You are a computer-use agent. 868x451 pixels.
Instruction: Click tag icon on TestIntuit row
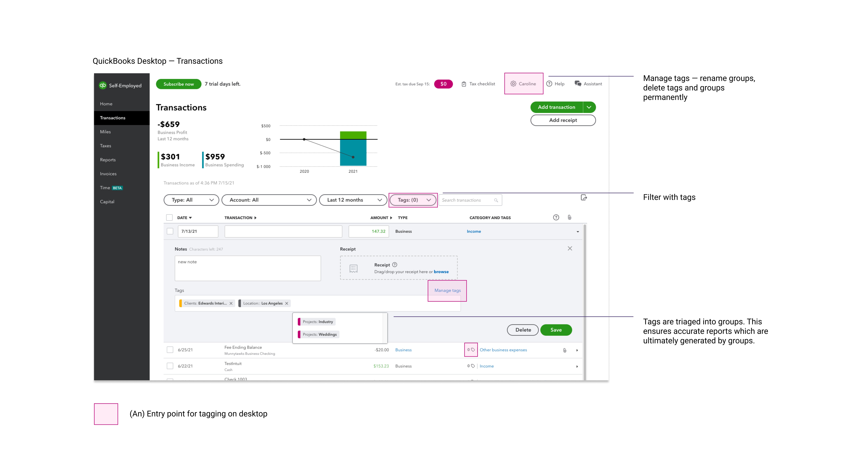473,366
